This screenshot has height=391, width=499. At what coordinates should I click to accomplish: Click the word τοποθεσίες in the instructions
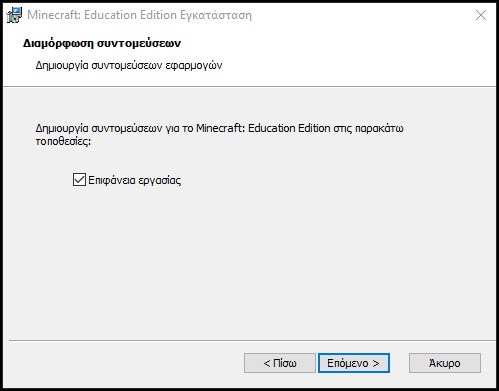[x=63, y=141]
